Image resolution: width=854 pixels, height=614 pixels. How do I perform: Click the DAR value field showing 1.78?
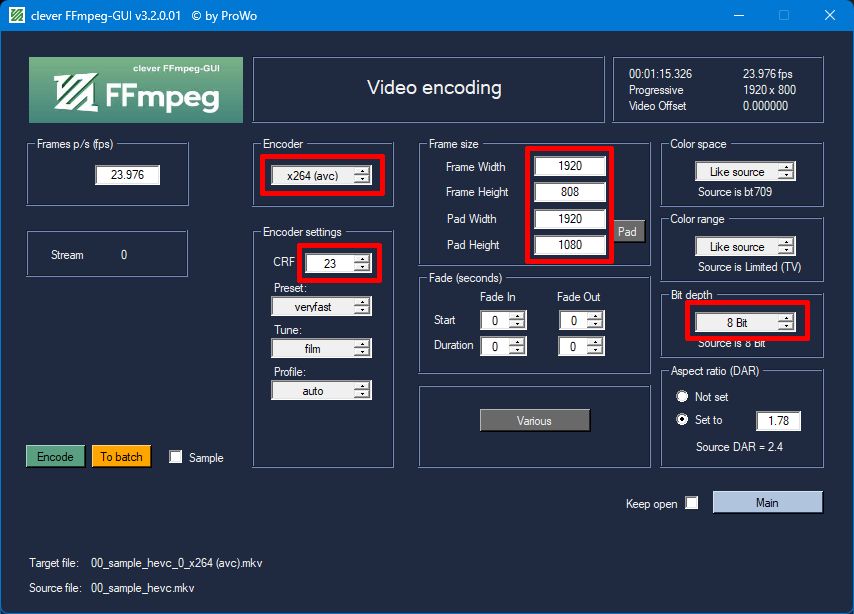778,421
